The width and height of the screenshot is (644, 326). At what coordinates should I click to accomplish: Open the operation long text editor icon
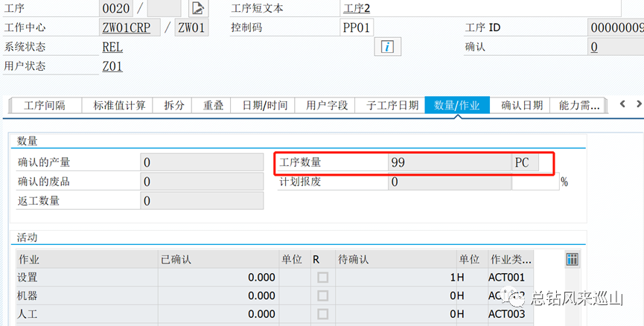pos(198,7)
